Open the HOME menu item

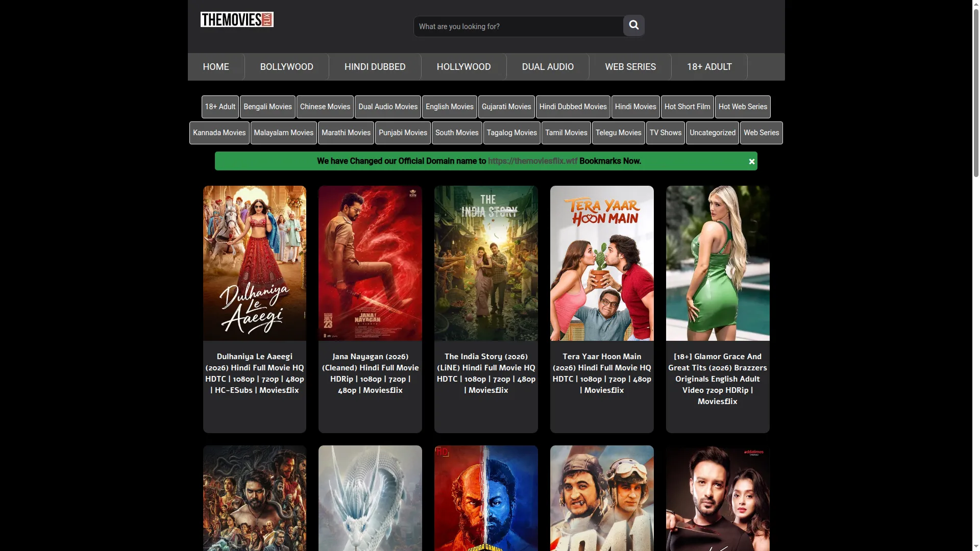pyautogui.click(x=216, y=67)
